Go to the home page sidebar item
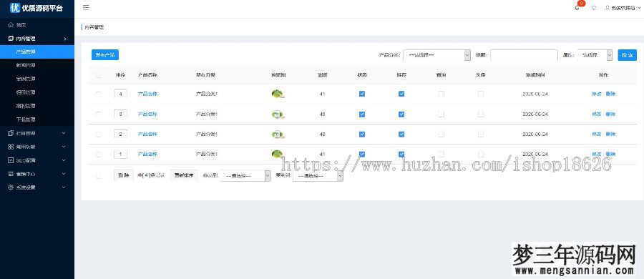The height and width of the screenshot is (279, 644). tap(37, 25)
